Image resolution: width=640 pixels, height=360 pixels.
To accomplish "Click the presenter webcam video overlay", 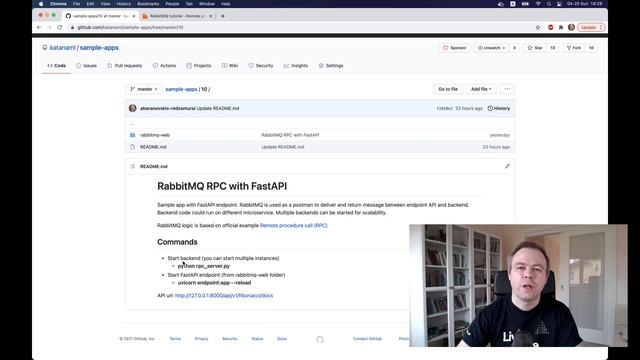I will [518, 285].
